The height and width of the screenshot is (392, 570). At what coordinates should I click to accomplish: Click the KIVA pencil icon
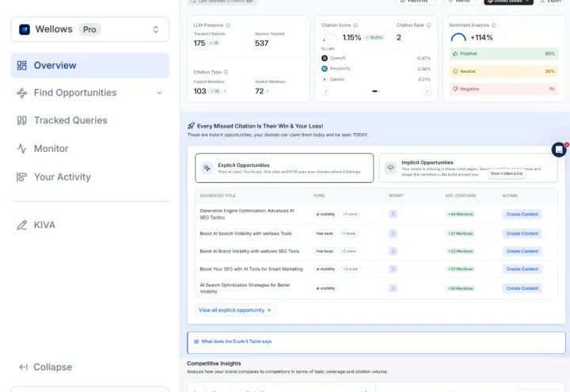click(x=22, y=225)
